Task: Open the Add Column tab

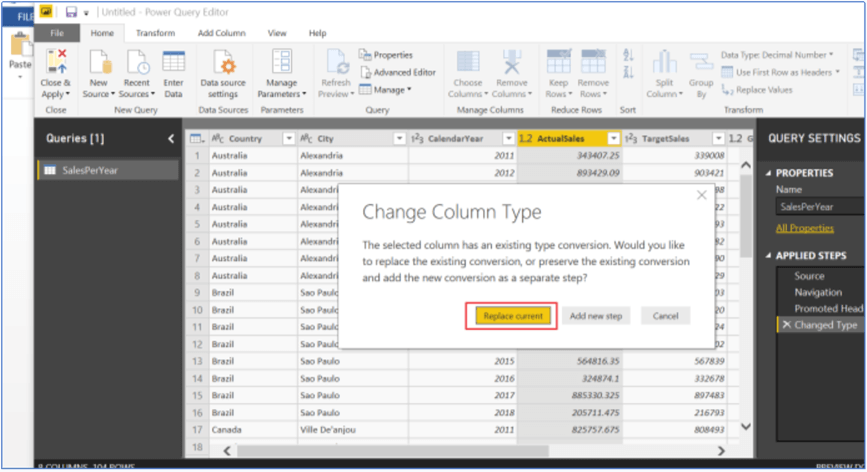Action: pyautogui.click(x=221, y=33)
